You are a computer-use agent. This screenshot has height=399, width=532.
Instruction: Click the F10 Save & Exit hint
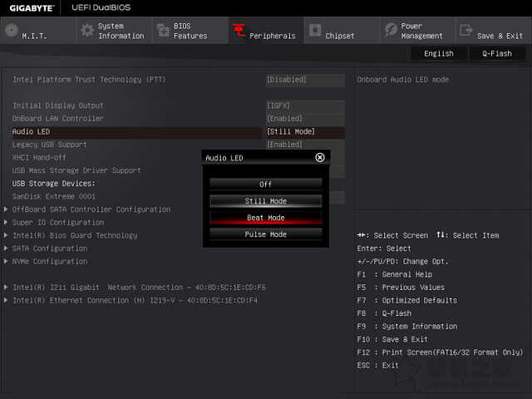[x=392, y=339]
